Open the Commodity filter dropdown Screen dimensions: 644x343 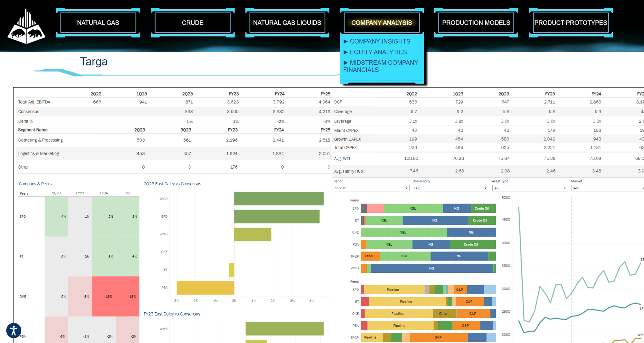pyautogui.click(x=450, y=188)
